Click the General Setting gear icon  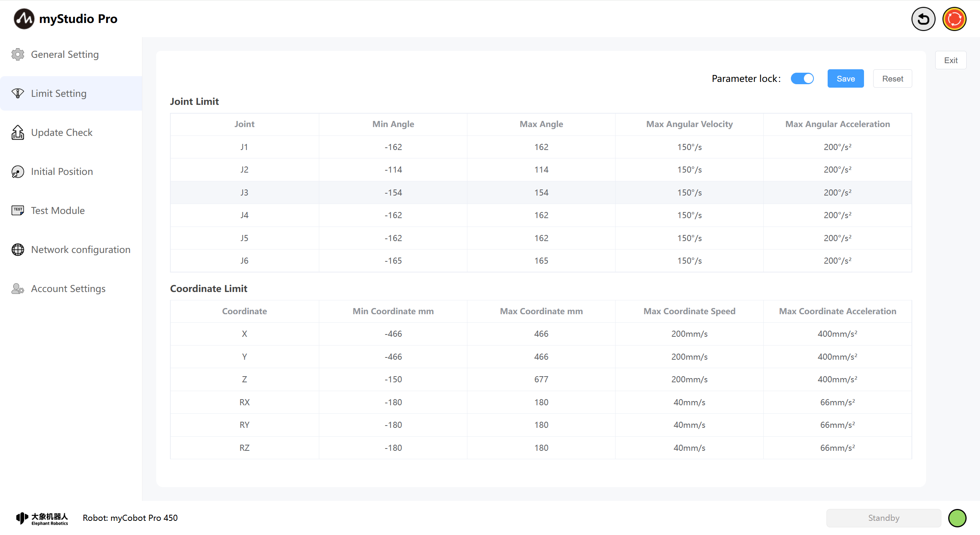click(18, 54)
